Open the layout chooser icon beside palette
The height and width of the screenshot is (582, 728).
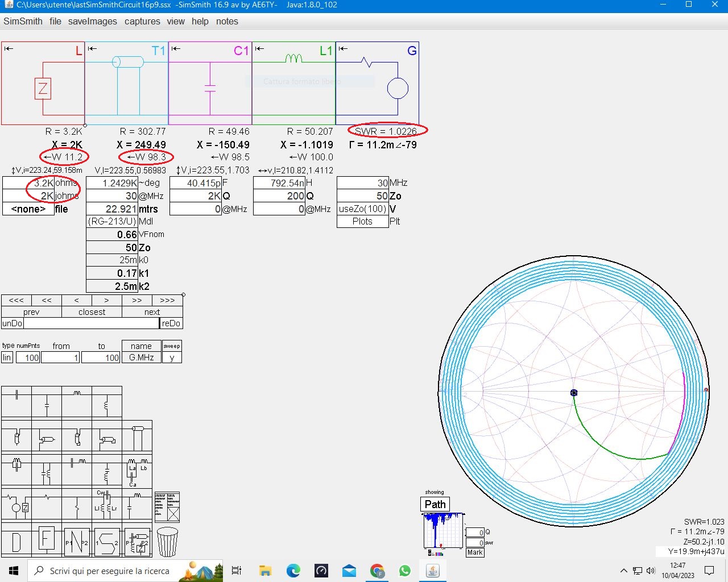[x=167, y=507]
